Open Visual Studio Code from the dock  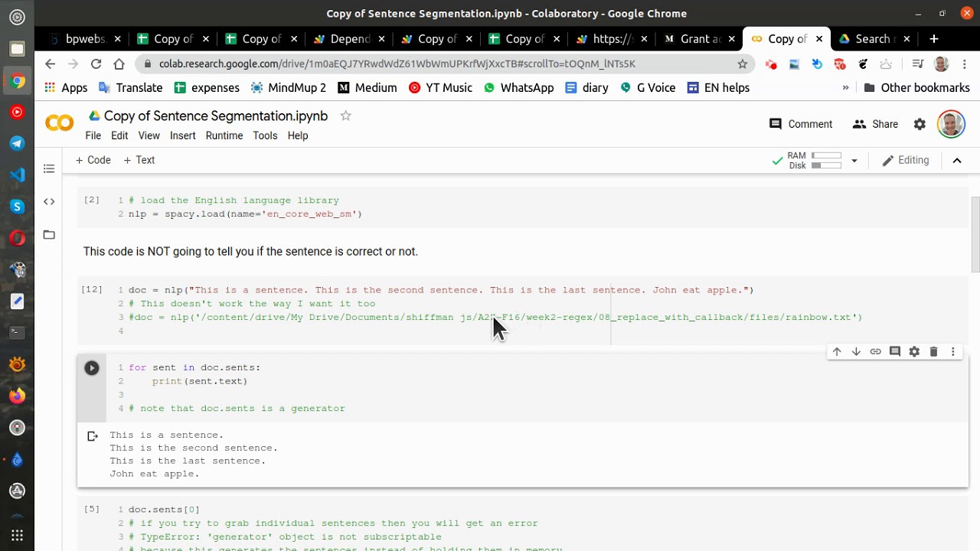(17, 174)
